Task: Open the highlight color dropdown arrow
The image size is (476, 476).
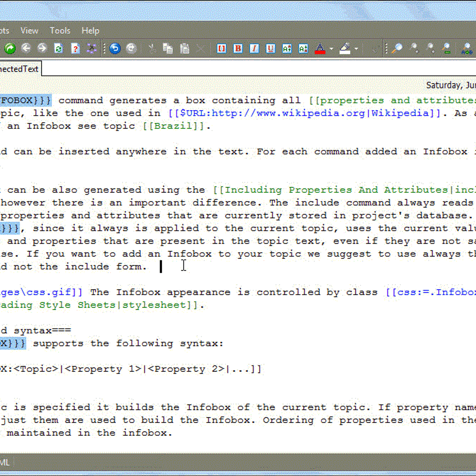Action: click(x=356, y=48)
